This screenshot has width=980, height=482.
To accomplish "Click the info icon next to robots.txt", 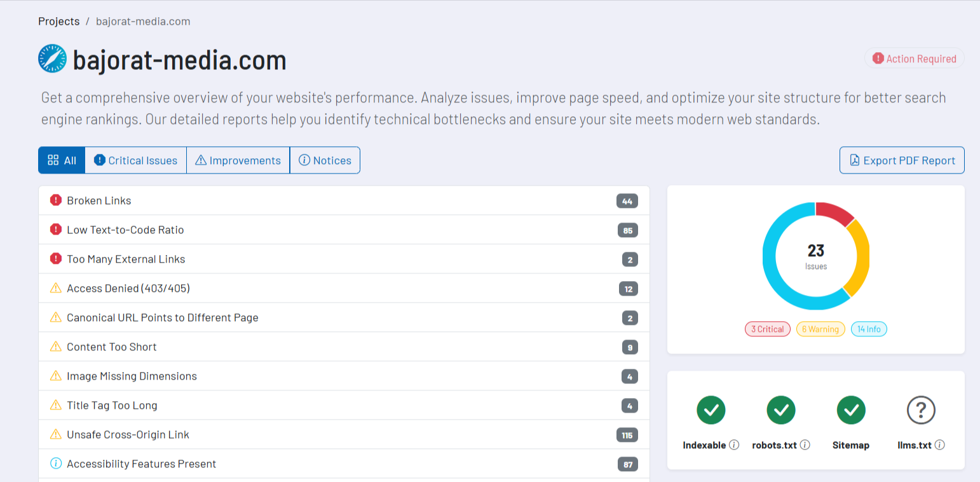I will click(x=805, y=445).
